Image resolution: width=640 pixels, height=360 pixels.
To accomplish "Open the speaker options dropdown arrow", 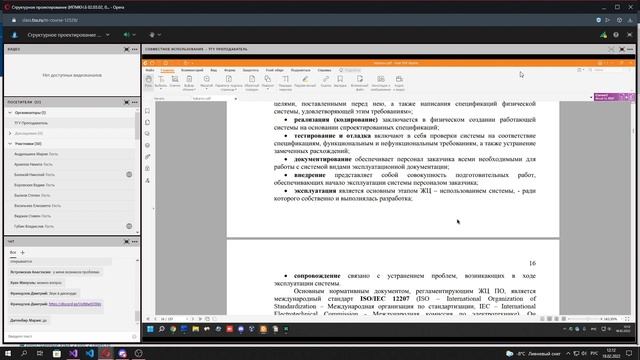I will pos(134,35).
